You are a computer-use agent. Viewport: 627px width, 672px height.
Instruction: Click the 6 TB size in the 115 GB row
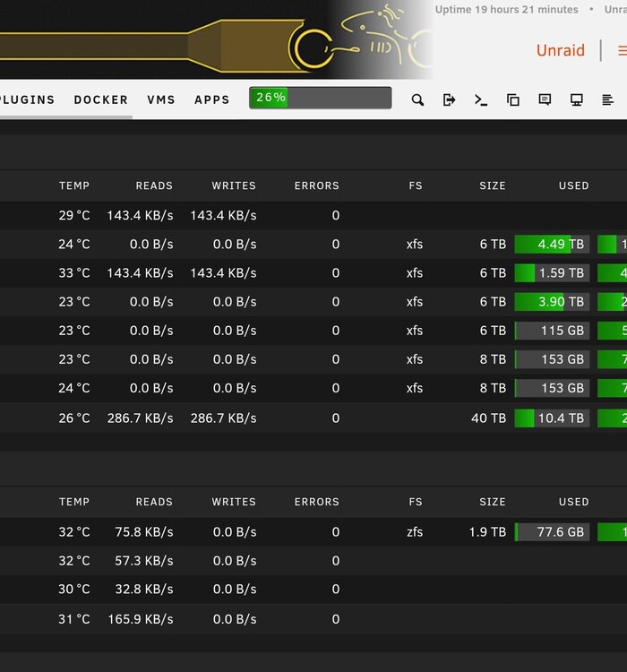(x=493, y=331)
